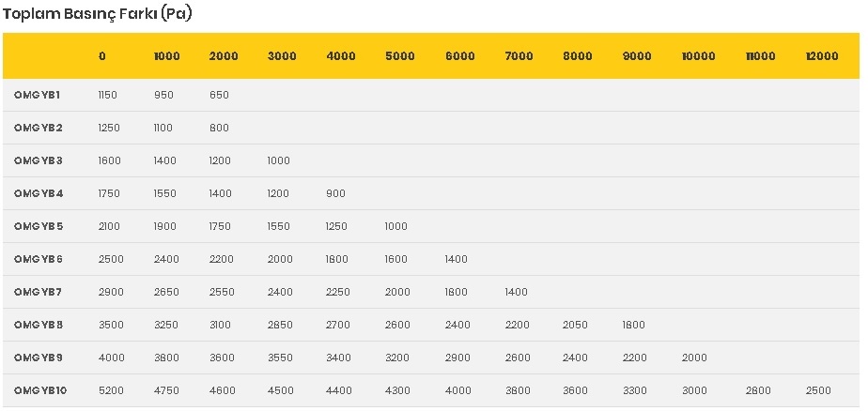Select the 1400 value under 7000
Screen dimensions: 868x411
pos(516,292)
